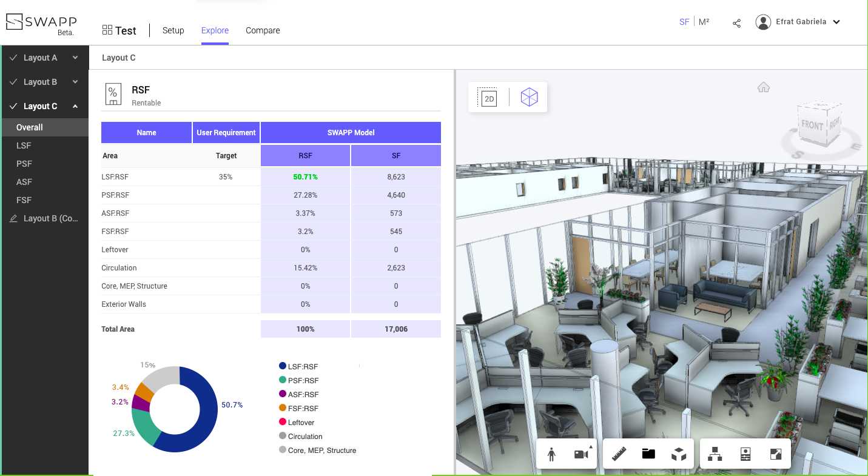Click the LSF:RSF legend color dot
868x476 pixels.
[283, 366]
